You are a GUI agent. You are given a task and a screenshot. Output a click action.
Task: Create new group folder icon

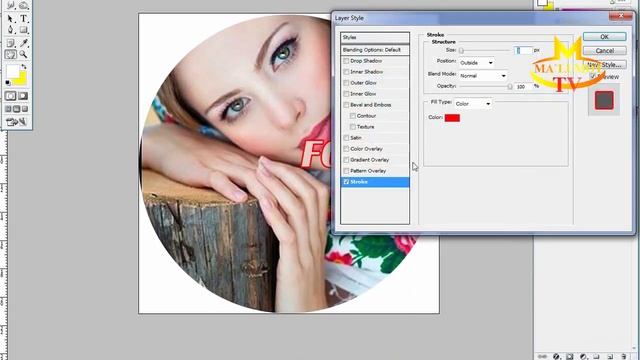(x=596, y=356)
